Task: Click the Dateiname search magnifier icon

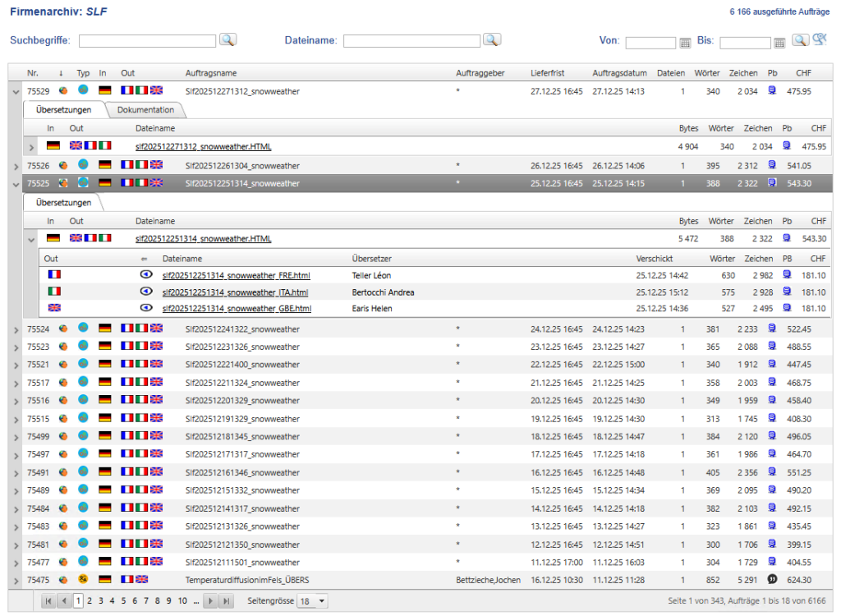Action: (491, 40)
